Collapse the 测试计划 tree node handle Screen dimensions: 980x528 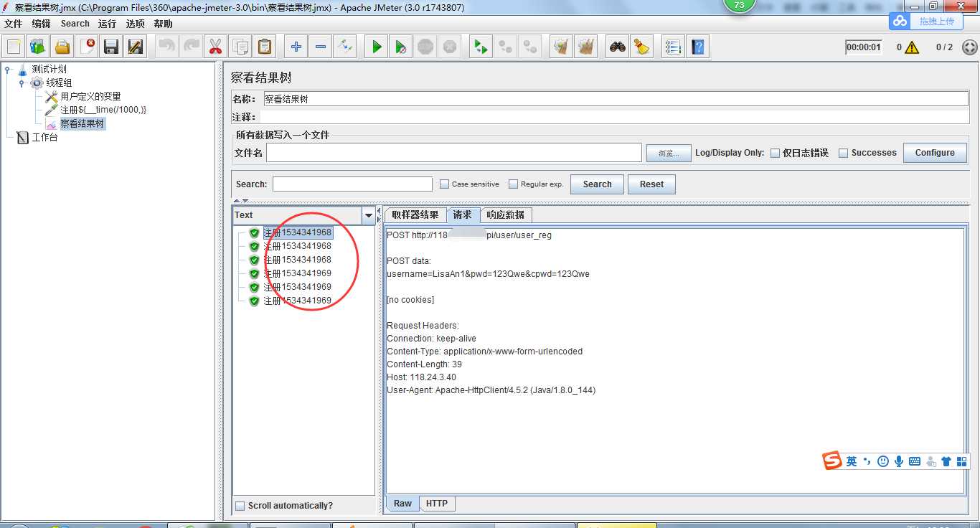point(8,70)
